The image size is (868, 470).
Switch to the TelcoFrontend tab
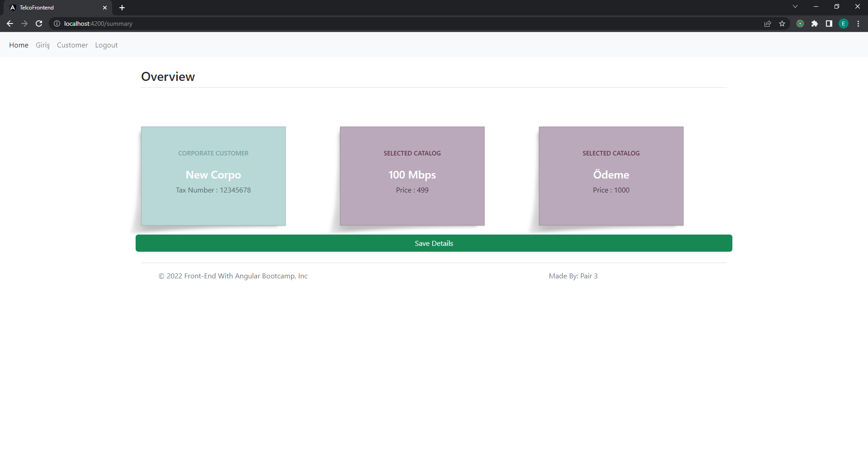54,8
